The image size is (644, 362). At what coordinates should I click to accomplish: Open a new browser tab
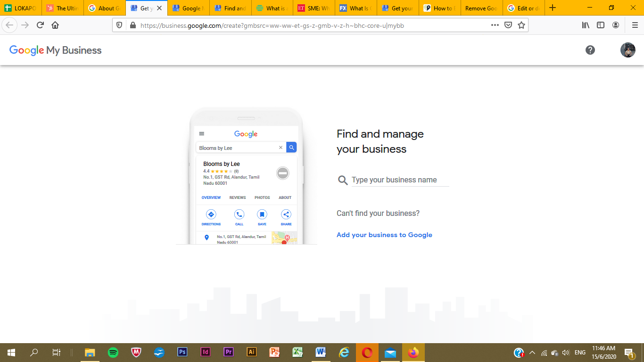pos(553,8)
